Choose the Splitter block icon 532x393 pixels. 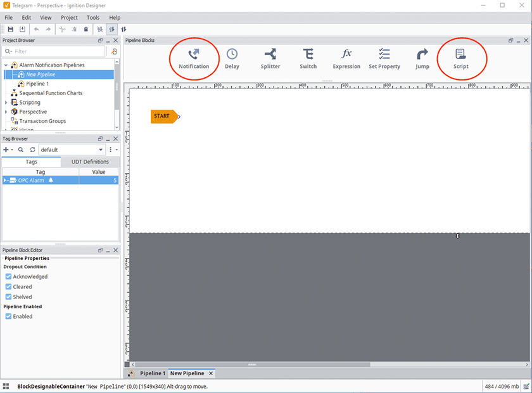270,59
